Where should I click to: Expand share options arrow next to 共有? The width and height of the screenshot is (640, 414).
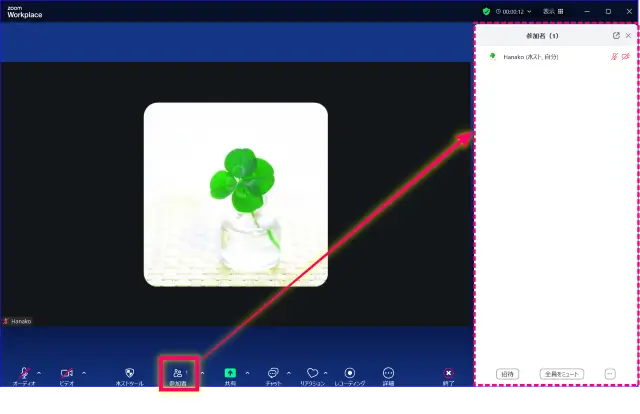[247, 373]
